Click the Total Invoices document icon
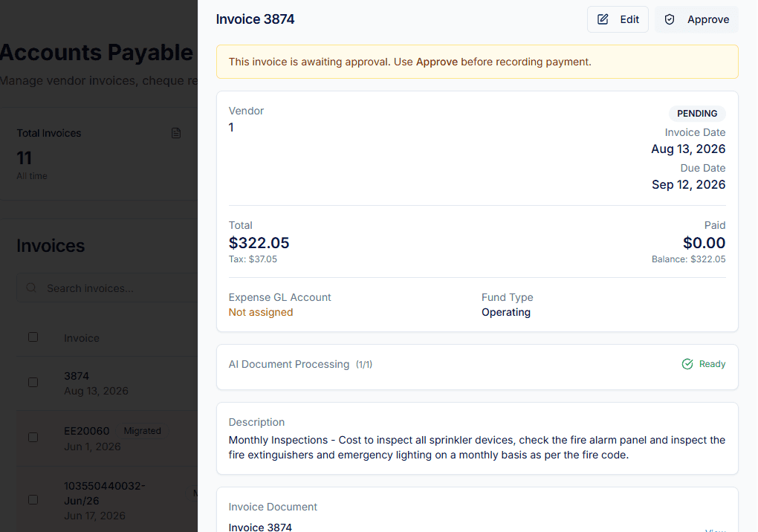This screenshot has height=532, width=758. click(176, 133)
